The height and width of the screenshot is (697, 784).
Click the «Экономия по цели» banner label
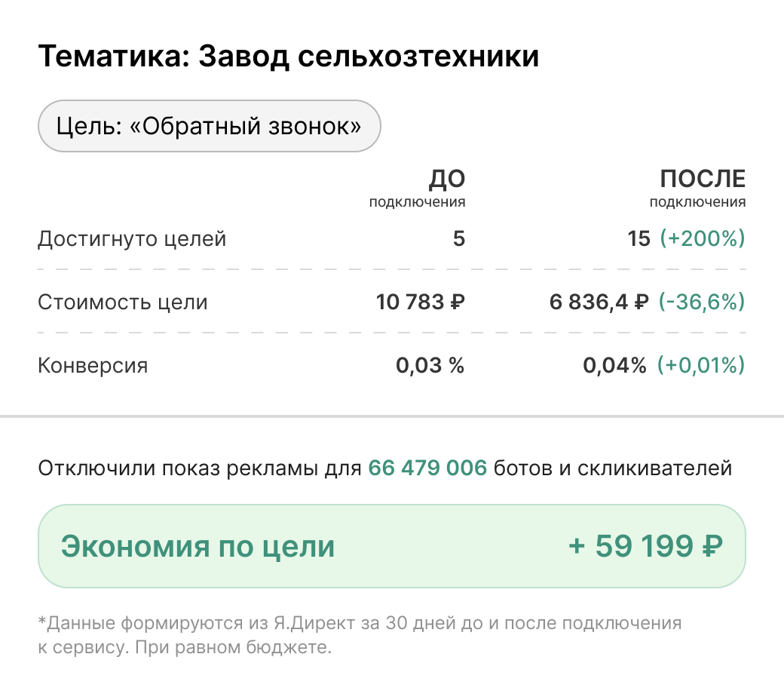(x=198, y=546)
